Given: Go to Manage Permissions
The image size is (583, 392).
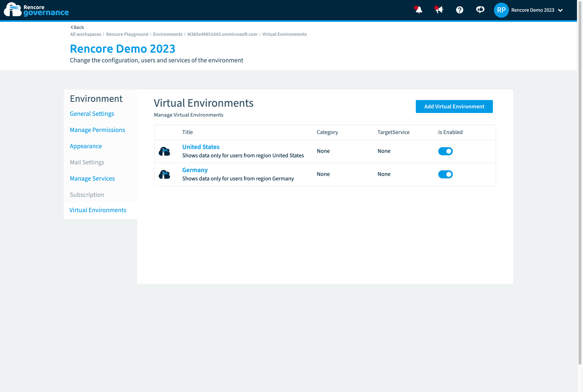Looking at the screenshot, I should pos(97,130).
